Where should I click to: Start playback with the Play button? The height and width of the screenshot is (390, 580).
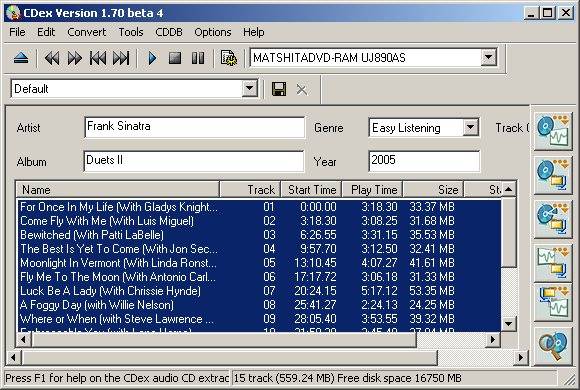coord(152,58)
